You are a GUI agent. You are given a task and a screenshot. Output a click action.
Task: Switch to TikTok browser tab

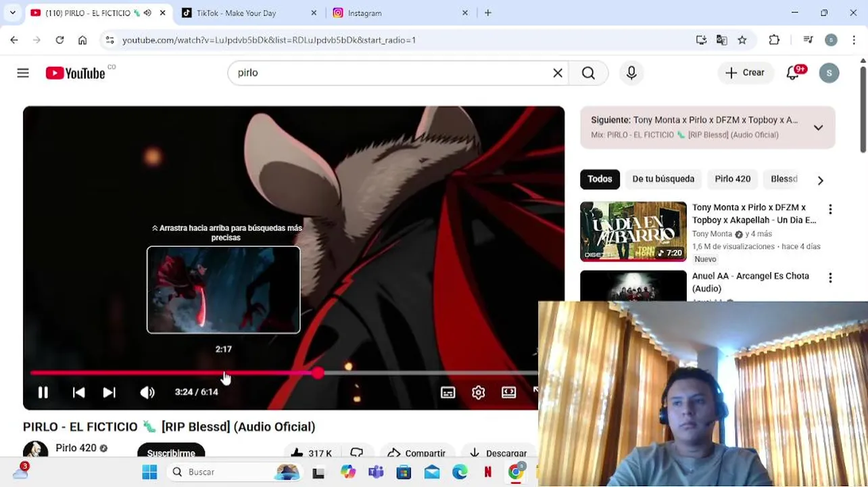(248, 13)
